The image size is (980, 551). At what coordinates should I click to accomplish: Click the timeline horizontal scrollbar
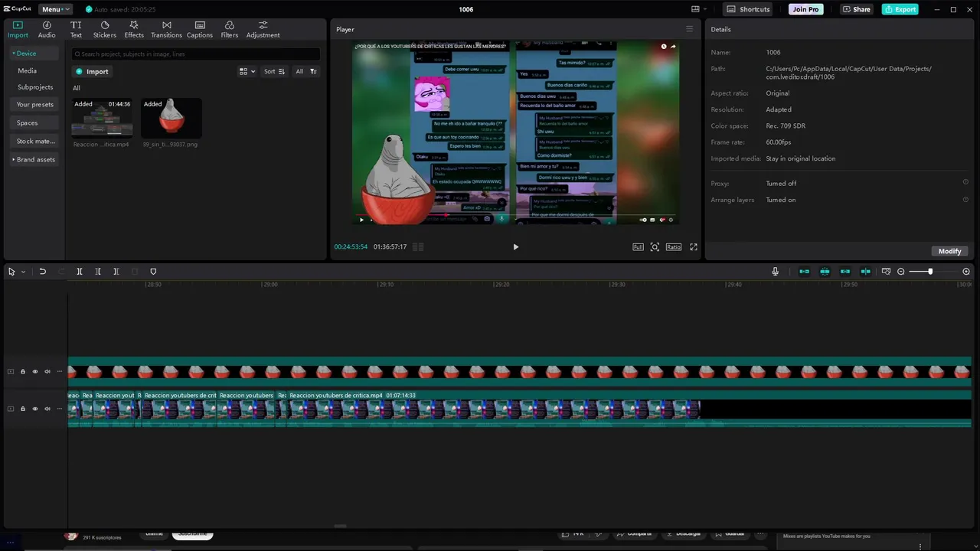pyautogui.click(x=341, y=526)
